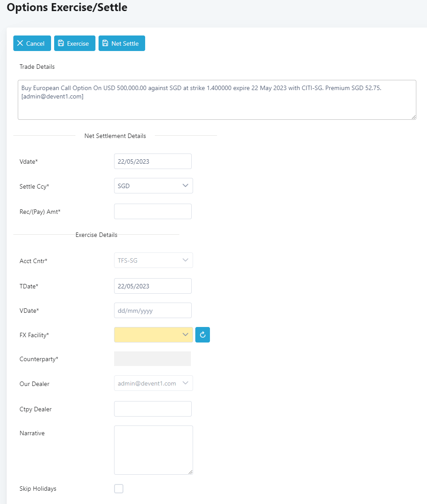427x504 pixels.
Task: Click the Ctpy Dealer text field
Action: (x=153, y=409)
